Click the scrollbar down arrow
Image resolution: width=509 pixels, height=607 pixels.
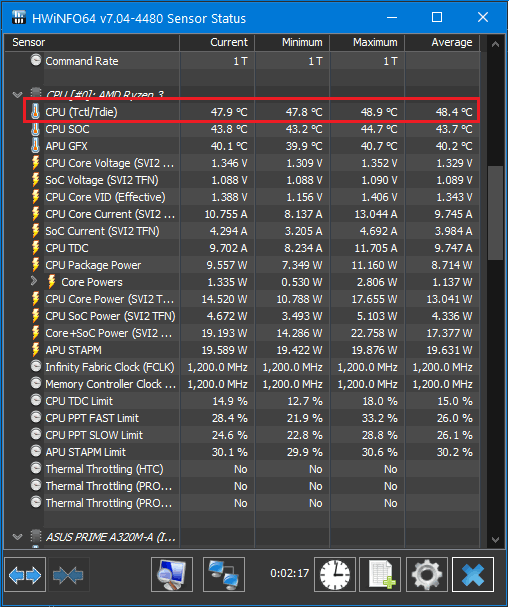[x=495, y=539]
